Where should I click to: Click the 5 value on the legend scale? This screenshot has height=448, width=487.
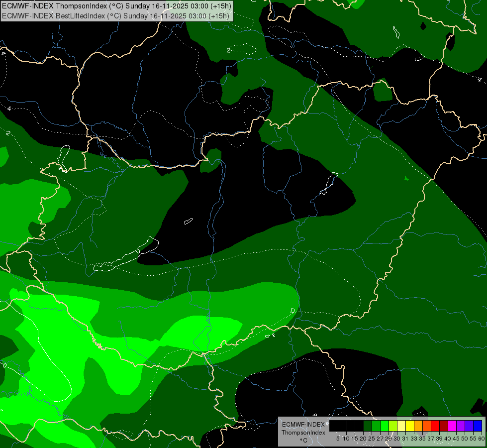pos(338,439)
